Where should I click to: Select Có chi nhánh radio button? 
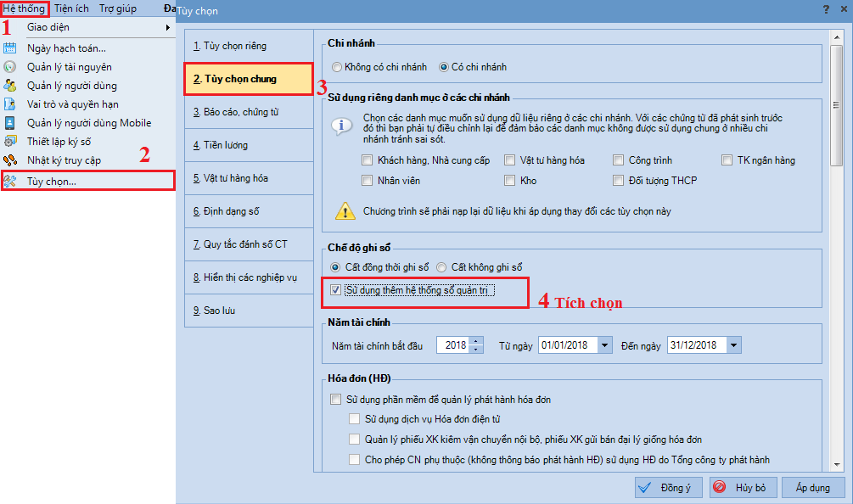444,67
